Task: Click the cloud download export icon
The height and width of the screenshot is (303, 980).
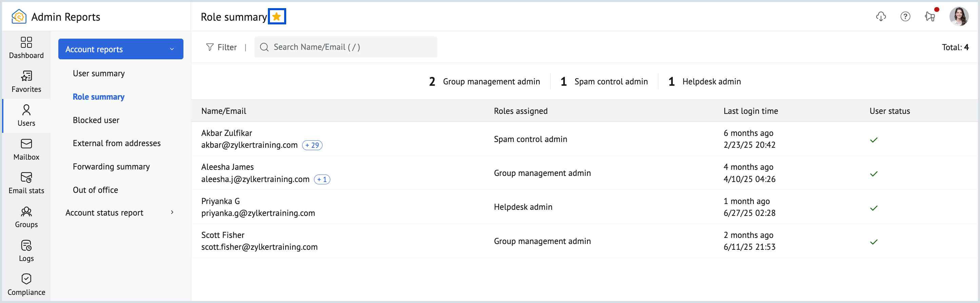Action: click(881, 16)
